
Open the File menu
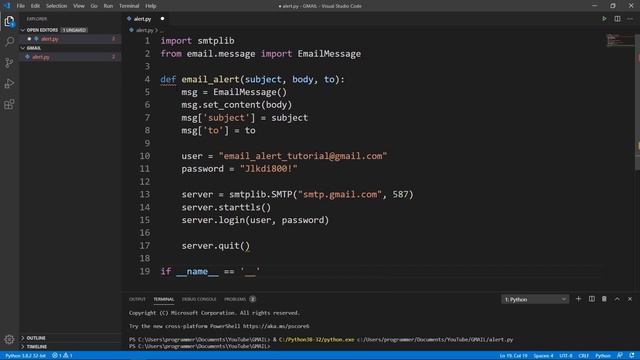pos(20,6)
